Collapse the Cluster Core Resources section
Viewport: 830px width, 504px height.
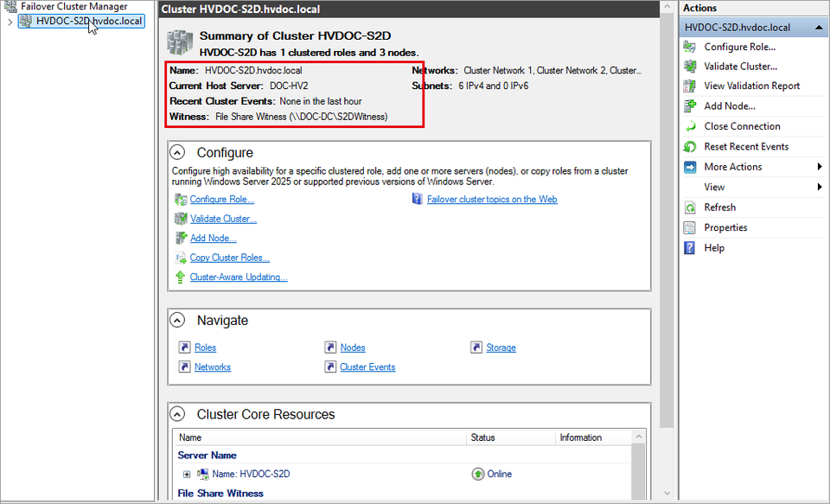click(177, 414)
